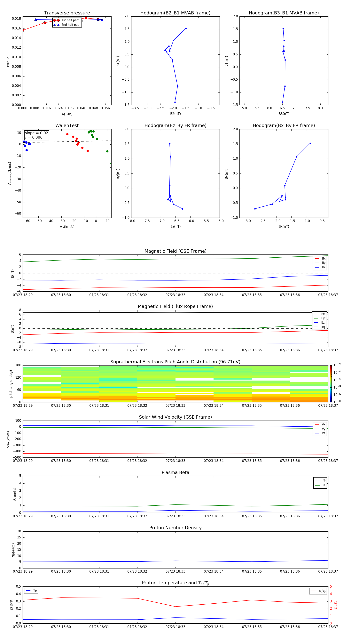Click the "By" entry in GSE legend
The width and height of the screenshot is (351, 644).
click(320, 263)
